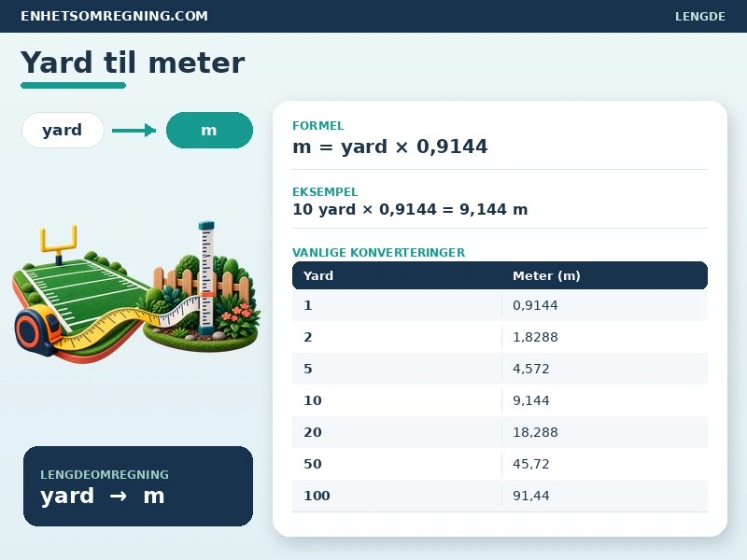Viewport: 747px width, 560px height.
Task: Click the LENGDEOMREGNING label in dark card
Action: click(x=105, y=475)
